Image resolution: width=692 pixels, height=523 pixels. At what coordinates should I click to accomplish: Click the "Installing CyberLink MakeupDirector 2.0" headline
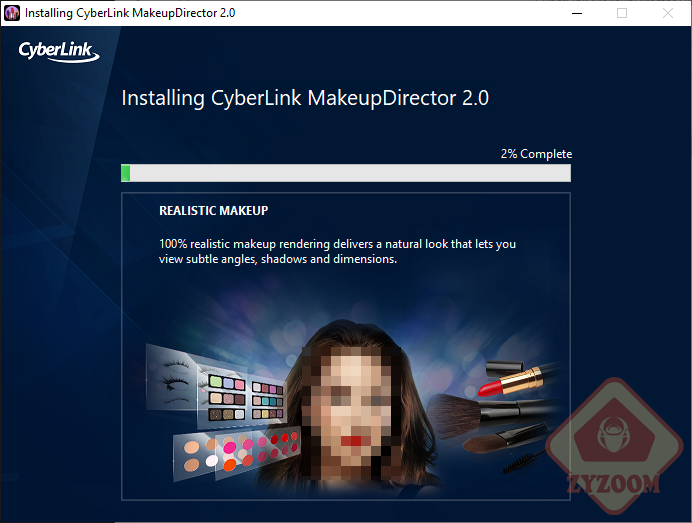(305, 98)
